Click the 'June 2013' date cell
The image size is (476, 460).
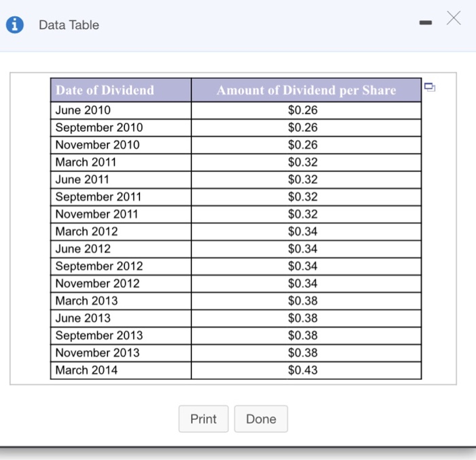pos(121,318)
